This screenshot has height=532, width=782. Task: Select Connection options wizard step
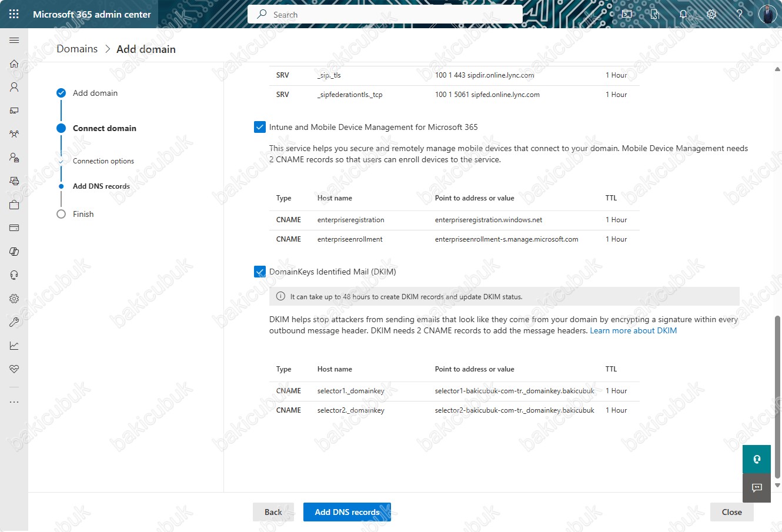click(103, 161)
